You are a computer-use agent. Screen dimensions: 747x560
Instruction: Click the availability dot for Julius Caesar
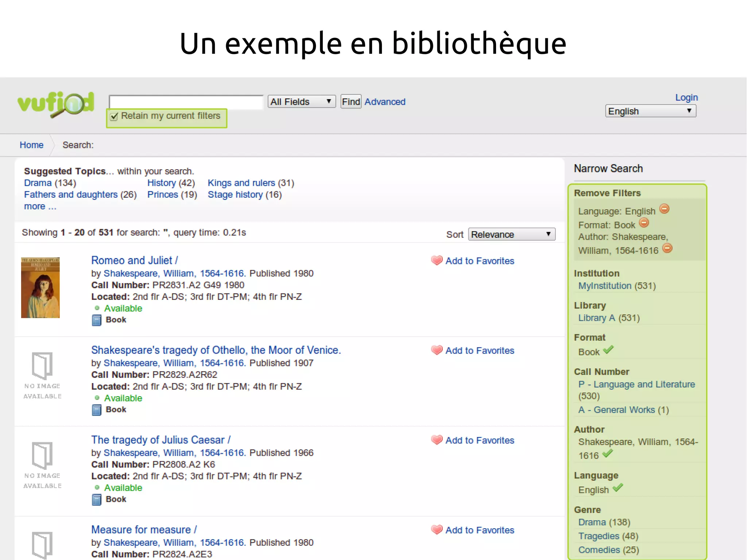coord(97,488)
